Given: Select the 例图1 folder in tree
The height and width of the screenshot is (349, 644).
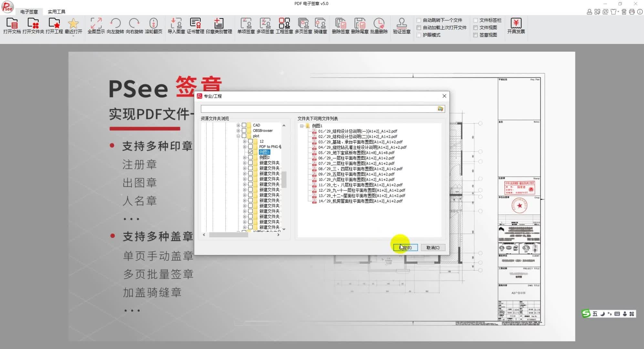Looking at the screenshot, I should coord(264,152).
